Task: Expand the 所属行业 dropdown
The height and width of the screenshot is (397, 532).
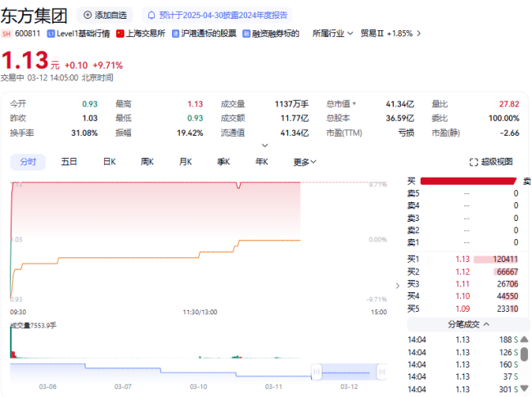Action: click(x=333, y=34)
